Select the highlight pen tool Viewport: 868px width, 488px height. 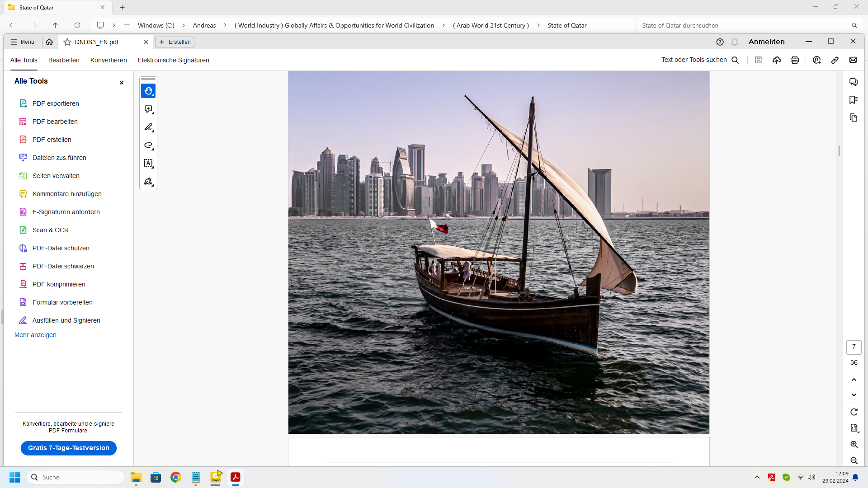point(148,127)
